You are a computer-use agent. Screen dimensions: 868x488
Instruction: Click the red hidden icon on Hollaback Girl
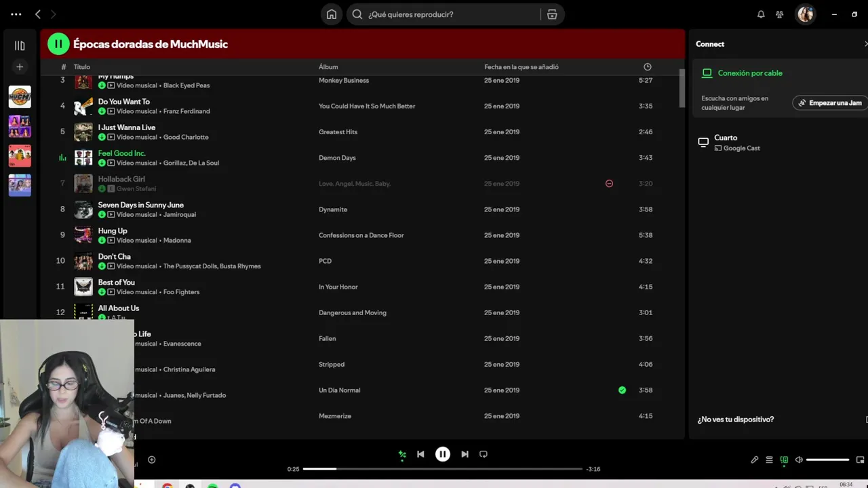click(x=609, y=184)
